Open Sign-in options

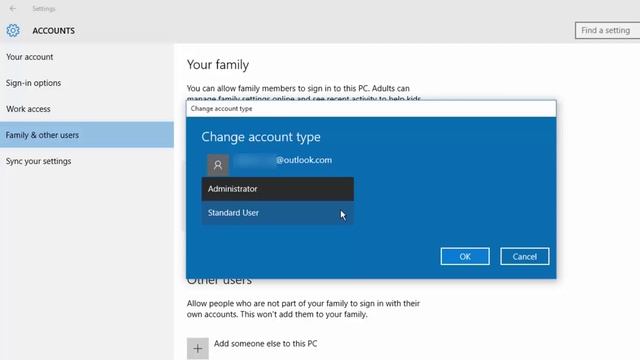point(87,83)
